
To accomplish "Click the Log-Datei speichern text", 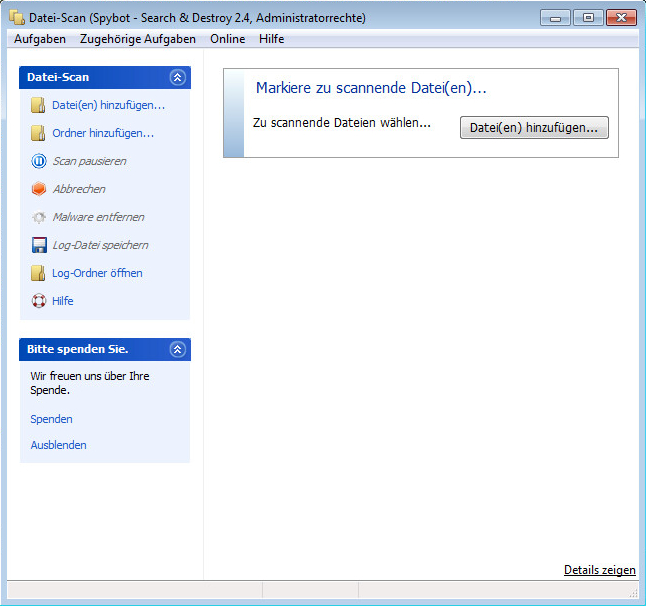I will click(101, 245).
